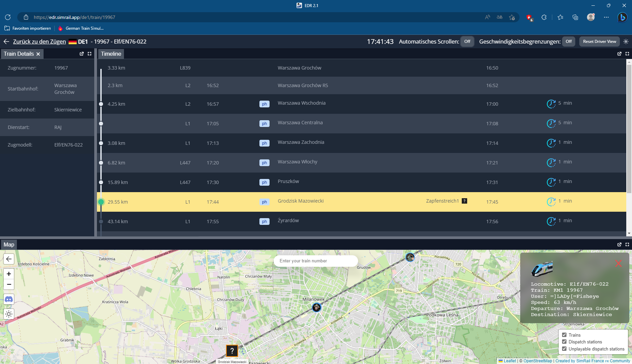Uncheck the Trains map layer
The height and width of the screenshot is (364, 632).
click(x=564, y=335)
